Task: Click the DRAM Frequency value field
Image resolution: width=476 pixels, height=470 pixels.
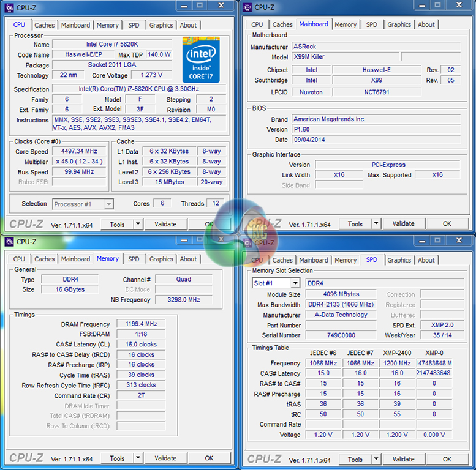Action: coord(140,324)
